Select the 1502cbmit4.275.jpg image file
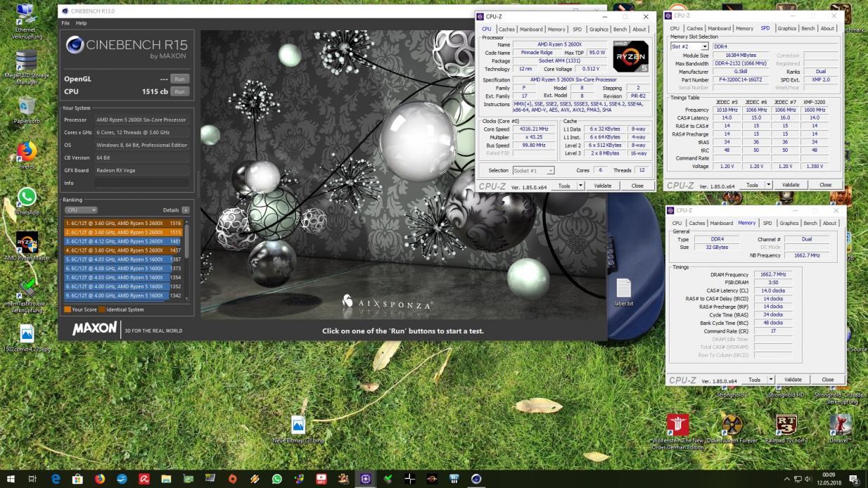 pyautogui.click(x=27, y=338)
